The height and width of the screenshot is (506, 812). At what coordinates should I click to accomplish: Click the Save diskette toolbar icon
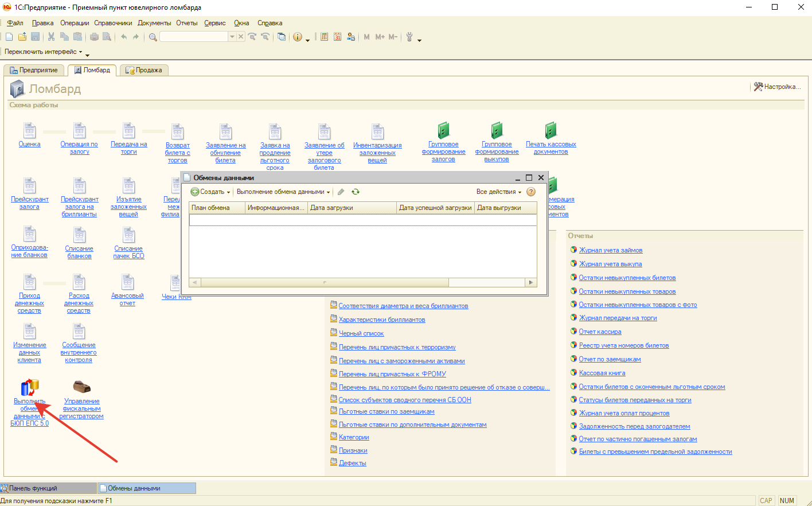point(35,37)
